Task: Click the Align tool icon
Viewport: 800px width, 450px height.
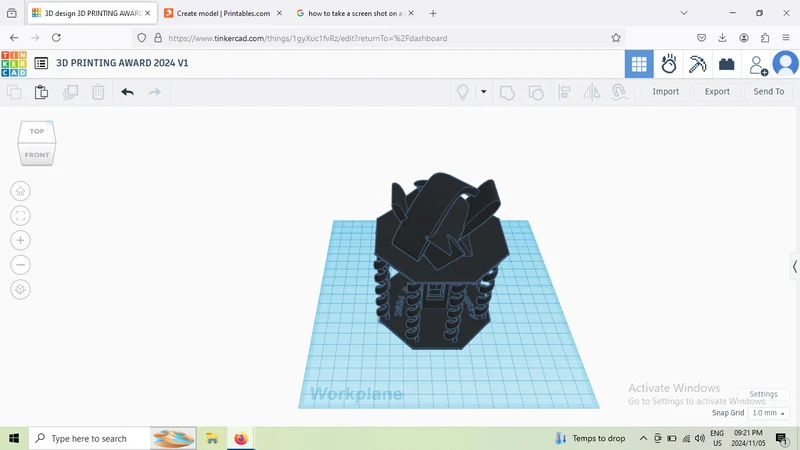Action: (564, 92)
